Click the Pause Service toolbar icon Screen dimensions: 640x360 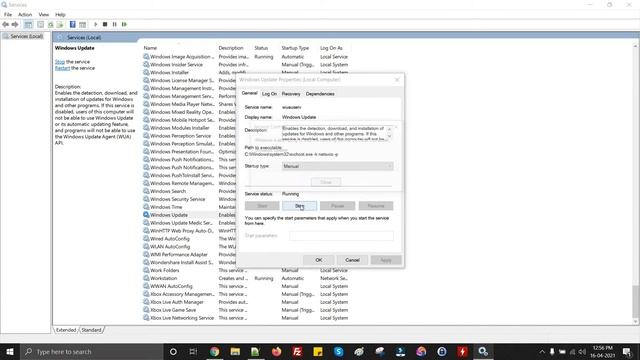tap(115, 24)
